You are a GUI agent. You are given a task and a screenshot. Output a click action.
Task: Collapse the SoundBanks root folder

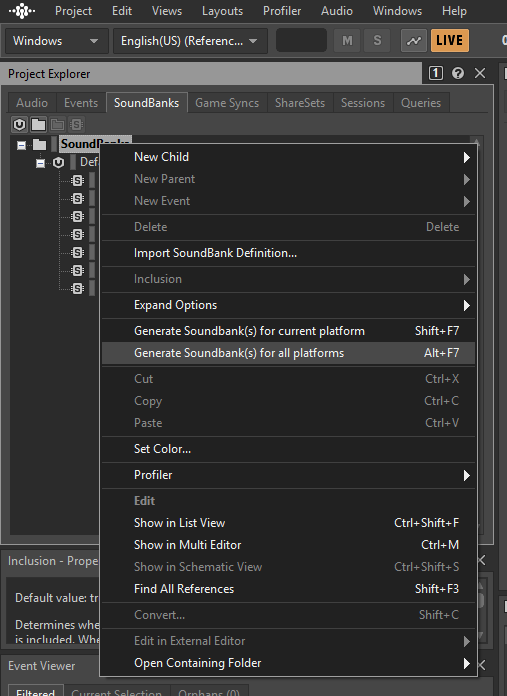pos(21,145)
